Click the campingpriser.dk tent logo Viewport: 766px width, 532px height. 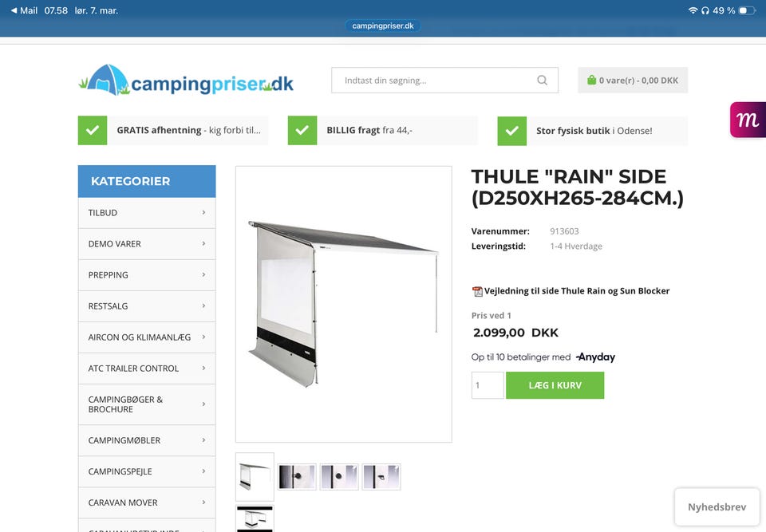[186, 81]
